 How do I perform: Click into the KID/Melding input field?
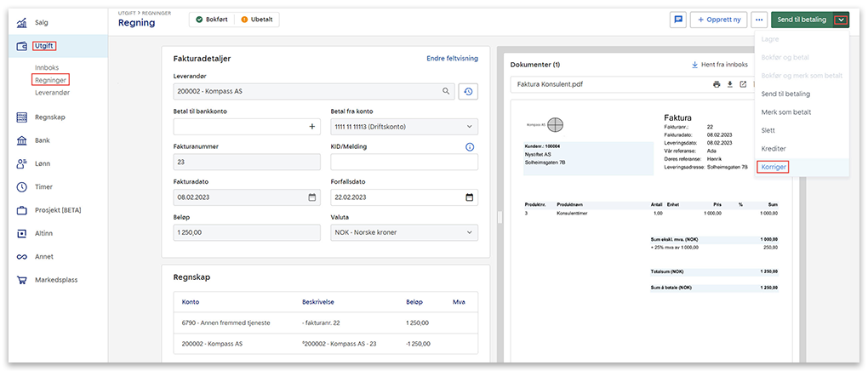403,162
